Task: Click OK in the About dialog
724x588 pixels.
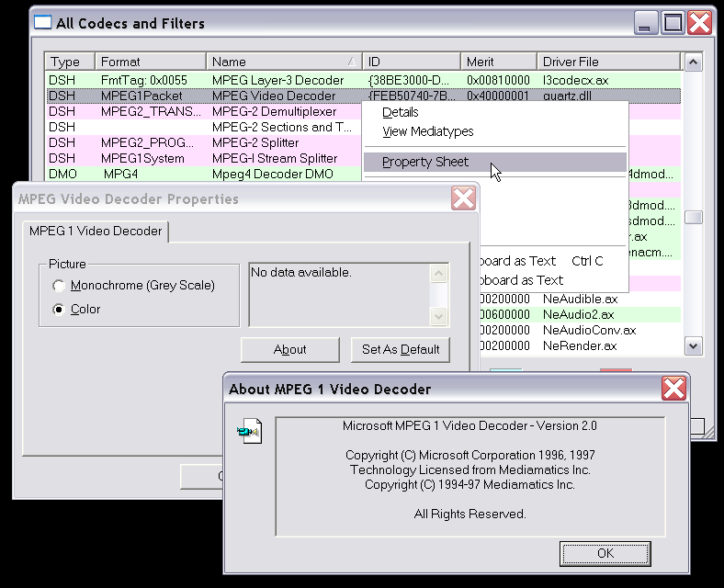Action: 605,553
